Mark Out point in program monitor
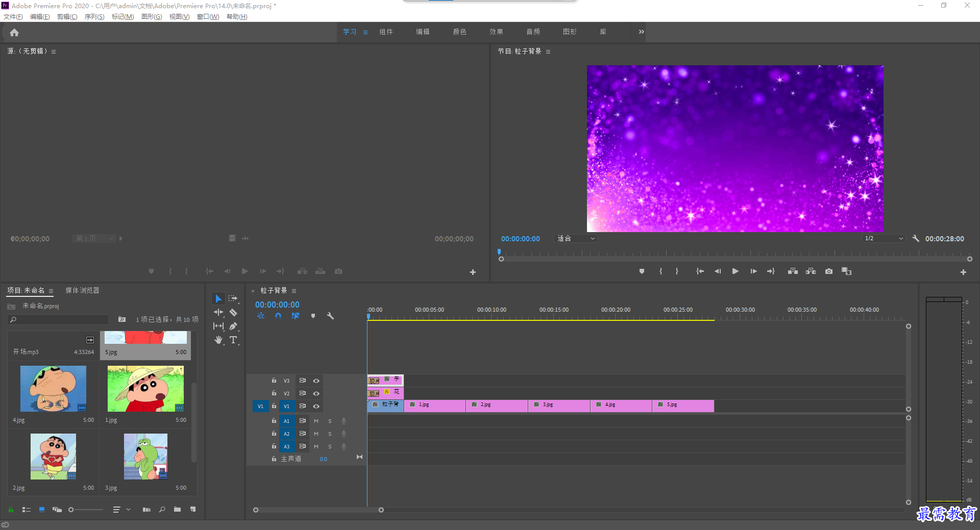 (677, 271)
